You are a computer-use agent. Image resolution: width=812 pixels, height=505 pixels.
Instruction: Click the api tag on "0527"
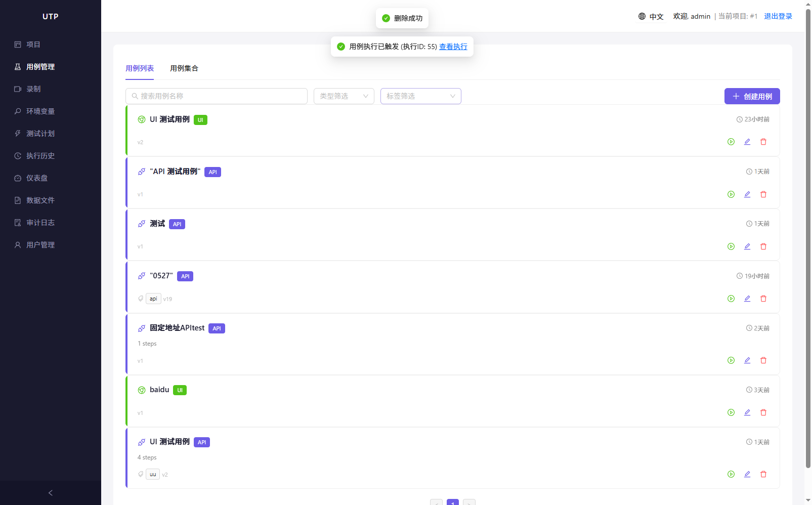153,299
